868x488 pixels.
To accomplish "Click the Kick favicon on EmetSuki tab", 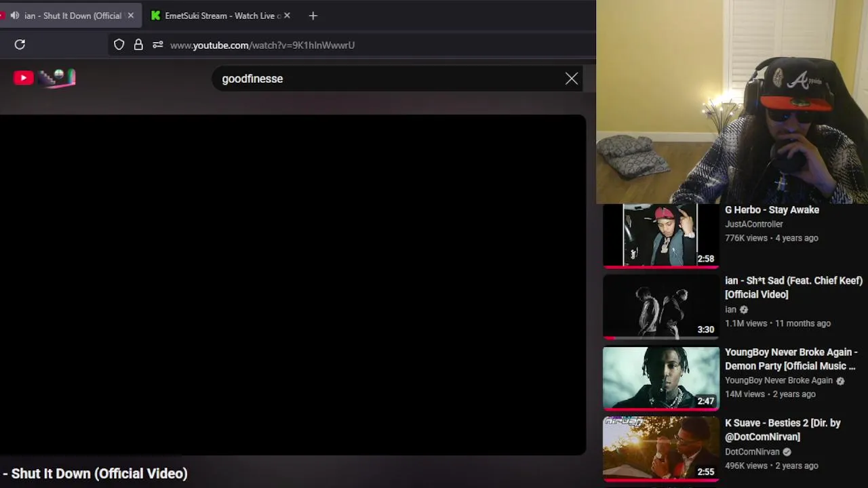I will [x=156, y=16].
